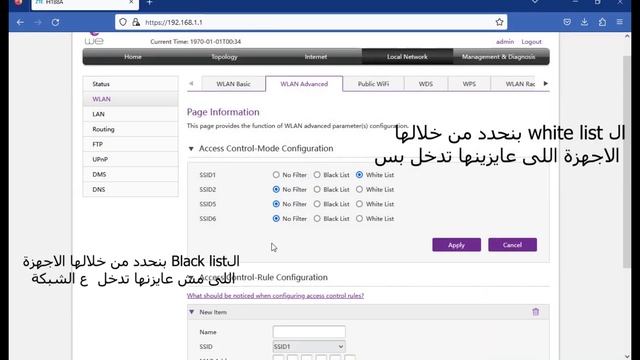
Task: Open the extensions puzzle icon
Action: click(x=602, y=22)
